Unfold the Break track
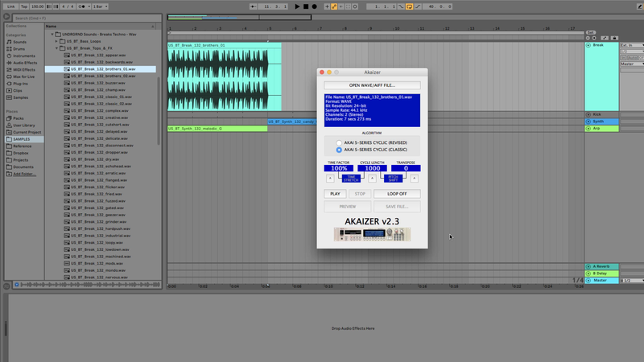644x362 pixels. [588, 45]
